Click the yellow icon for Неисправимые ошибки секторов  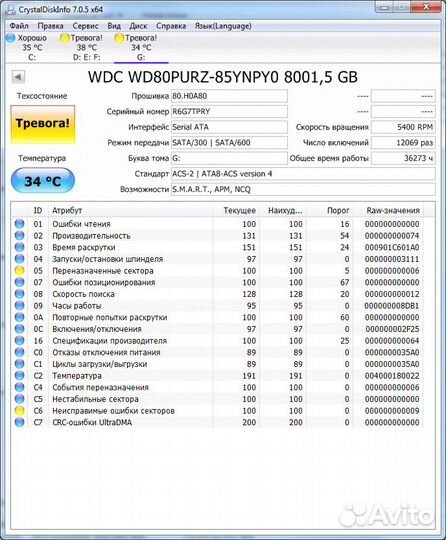click(20, 411)
